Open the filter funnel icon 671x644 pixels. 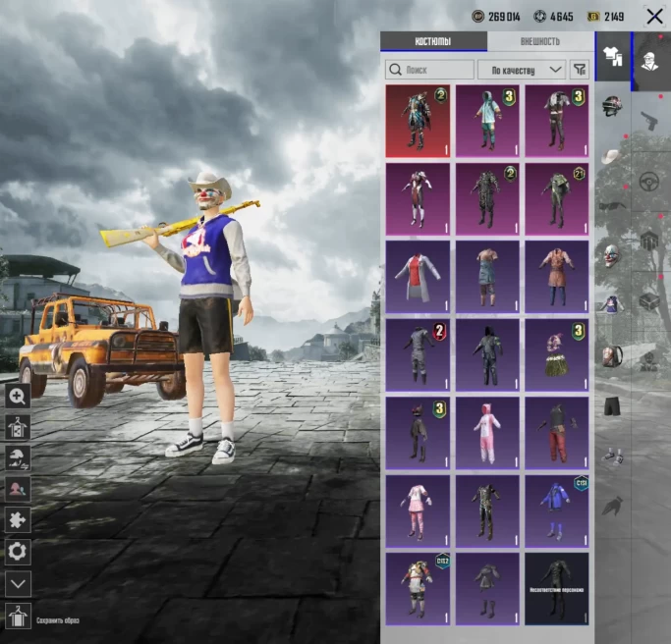tap(580, 70)
